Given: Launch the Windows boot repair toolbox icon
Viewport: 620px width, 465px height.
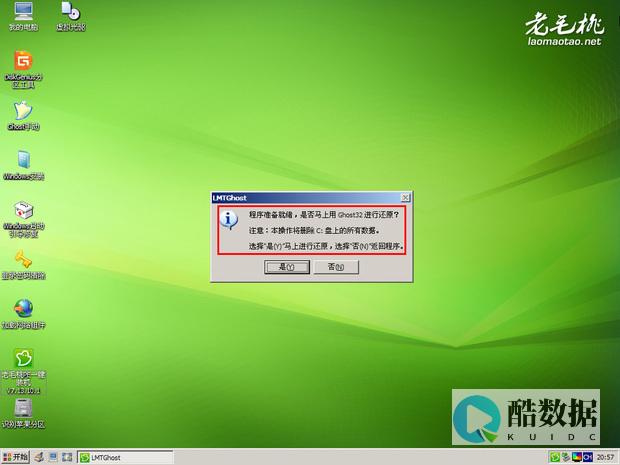Looking at the screenshot, I should 23,219.
